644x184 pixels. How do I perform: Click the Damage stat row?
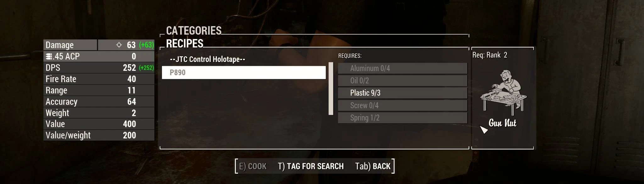click(99, 45)
